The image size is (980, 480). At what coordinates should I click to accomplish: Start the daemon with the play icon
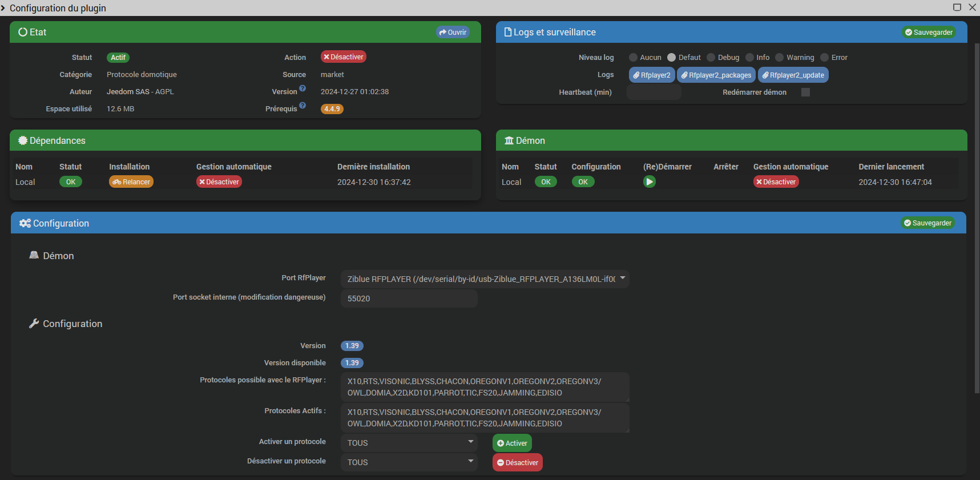(x=650, y=181)
